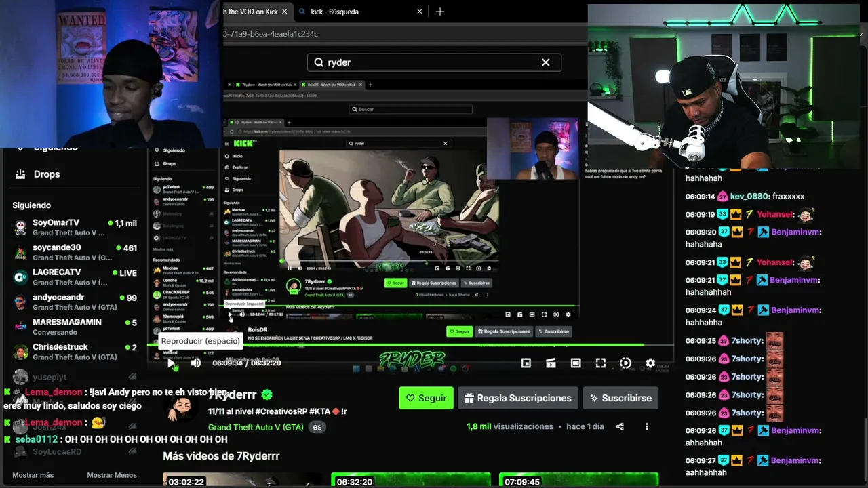Open the 07:09:45 video thumbnail

click(578, 481)
